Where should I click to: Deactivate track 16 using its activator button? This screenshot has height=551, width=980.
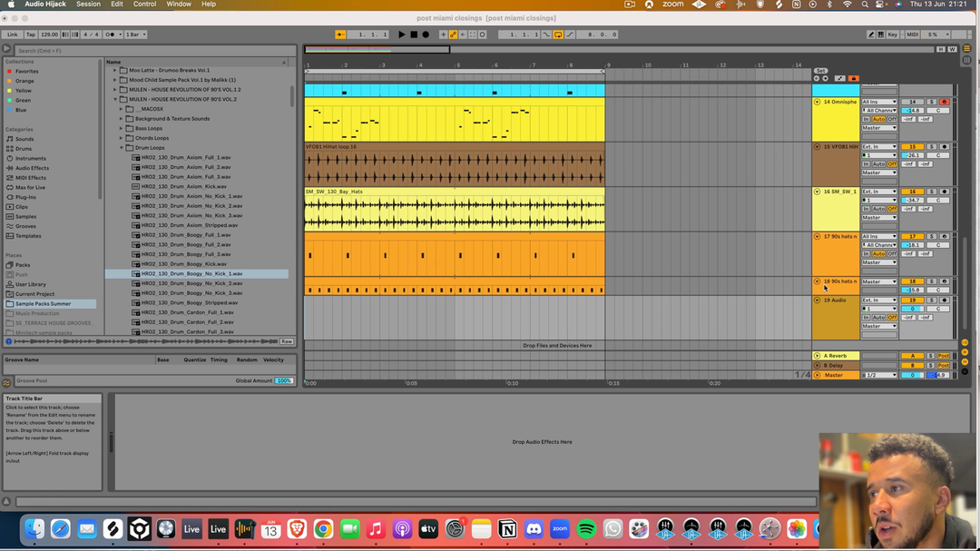(x=912, y=192)
